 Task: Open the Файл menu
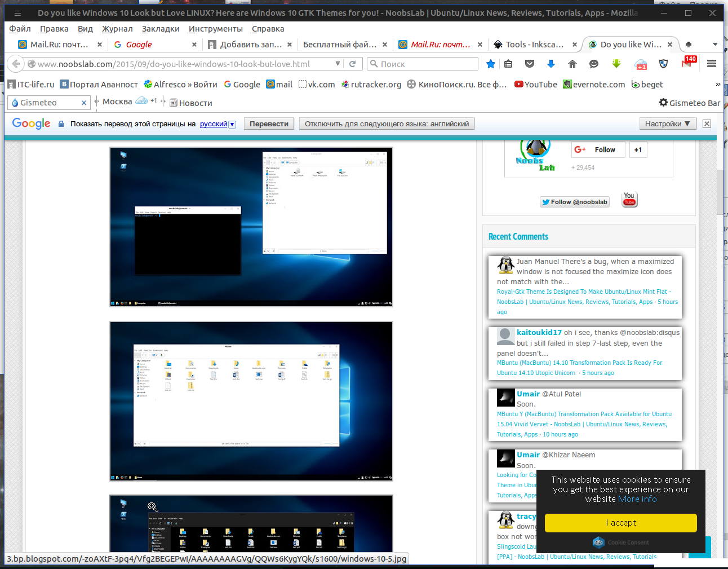point(20,29)
